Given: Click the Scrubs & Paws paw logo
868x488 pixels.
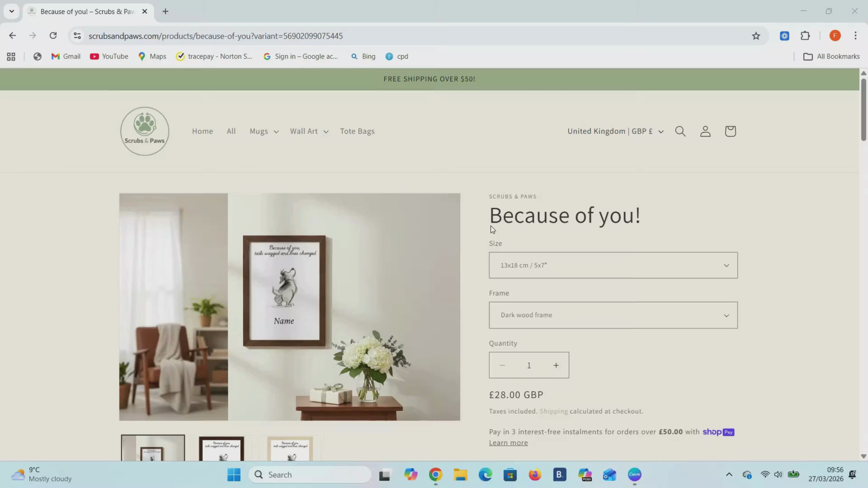Looking at the screenshot, I should tap(145, 131).
